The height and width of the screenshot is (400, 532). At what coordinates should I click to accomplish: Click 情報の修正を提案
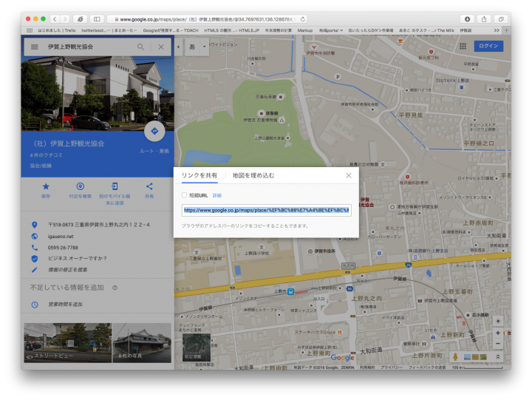click(x=67, y=270)
